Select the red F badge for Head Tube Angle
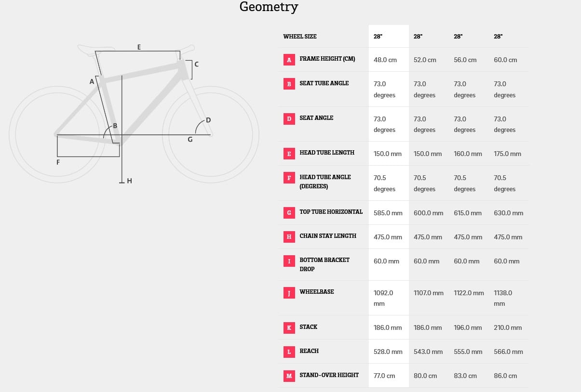Viewport: 581px width, 392px height. point(289,178)
